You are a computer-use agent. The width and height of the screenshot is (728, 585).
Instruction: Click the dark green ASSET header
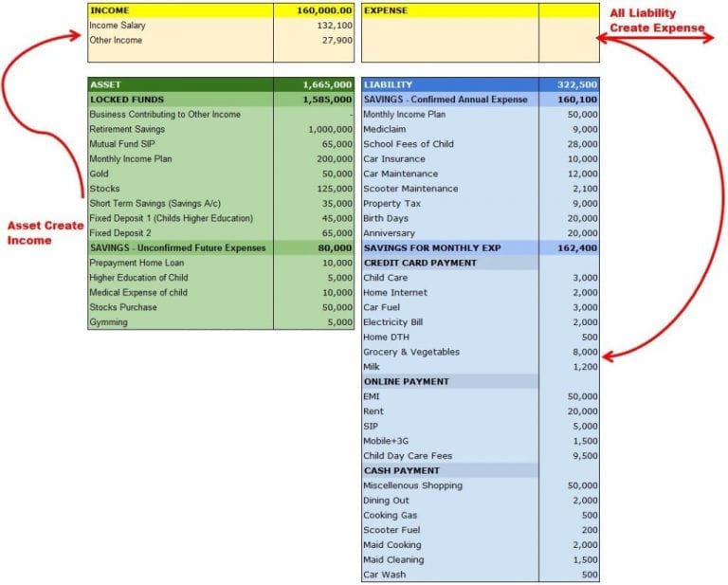[x=105, y=84]
